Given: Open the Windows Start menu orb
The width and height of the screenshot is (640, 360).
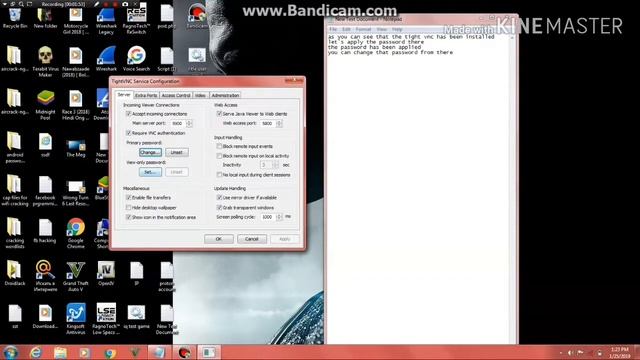Looking at the screenshot, I should coord(10,352).
